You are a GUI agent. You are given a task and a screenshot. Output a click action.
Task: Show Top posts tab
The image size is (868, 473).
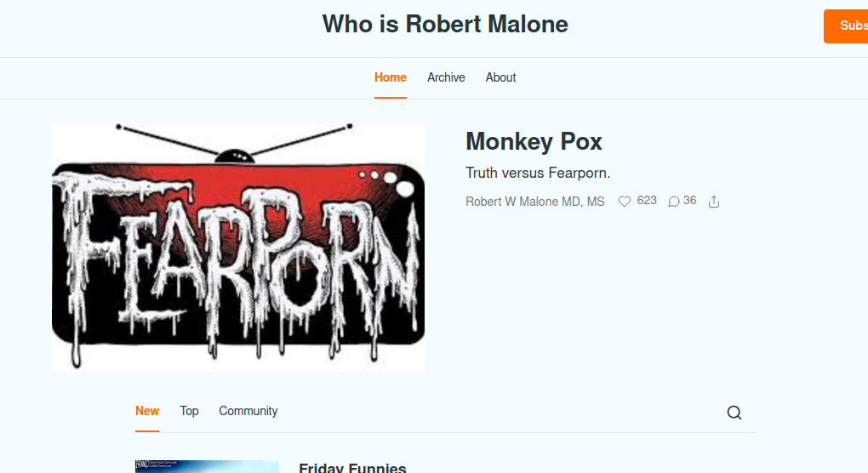[189, 411]
